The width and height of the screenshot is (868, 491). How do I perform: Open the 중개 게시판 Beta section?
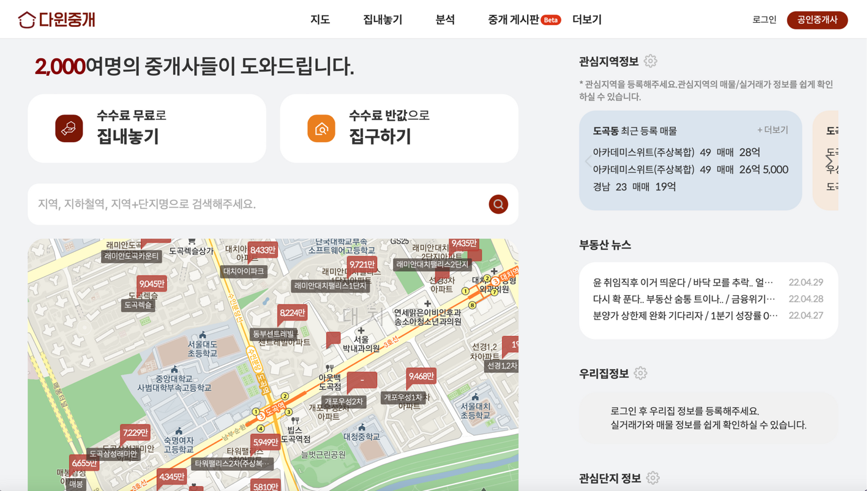click(x=514, y=19)
